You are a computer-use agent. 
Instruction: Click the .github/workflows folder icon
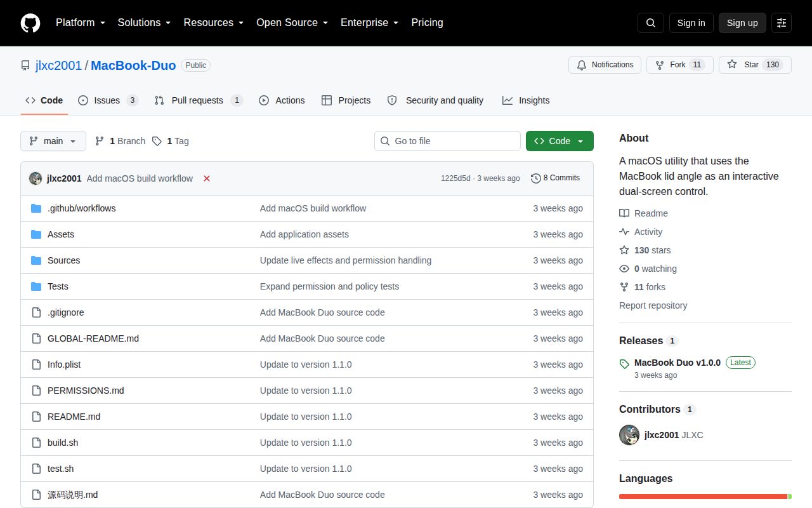pyautogui.click(x=36, y=208)
